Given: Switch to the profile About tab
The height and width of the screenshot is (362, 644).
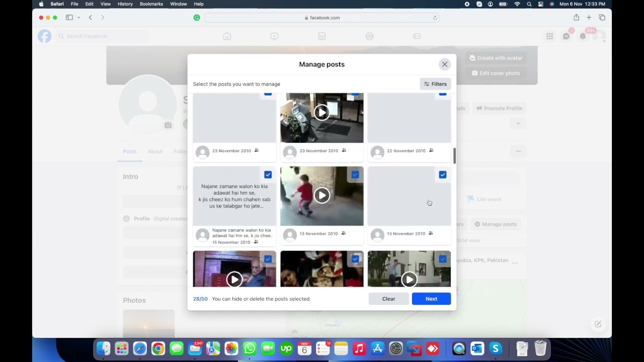Looking at the screenshot, I should coord(155,151).
